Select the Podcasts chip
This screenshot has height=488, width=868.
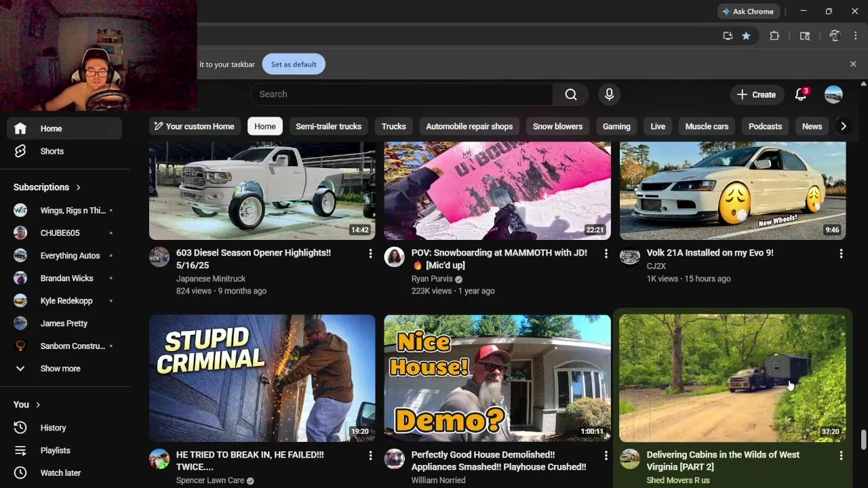pos(765,126)
